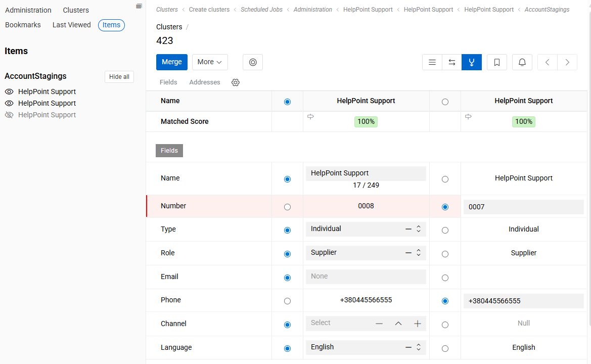
Task: Open Clusters menu in sidebar
Action: [76, 10]
